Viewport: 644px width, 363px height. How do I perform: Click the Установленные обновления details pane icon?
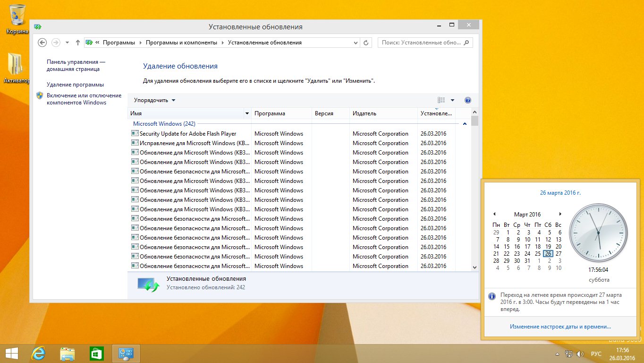tap(148, 284)
